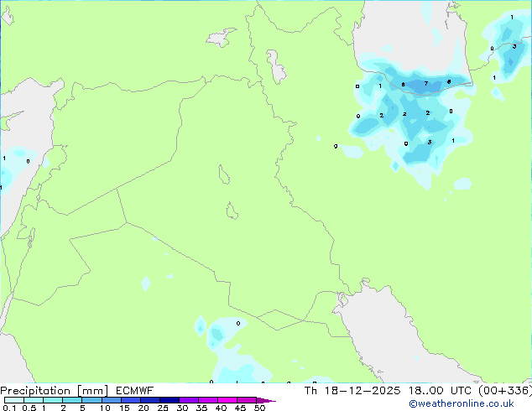
Task: Click the legend swatch between 15 and 20
Action: tap(131, 400)
